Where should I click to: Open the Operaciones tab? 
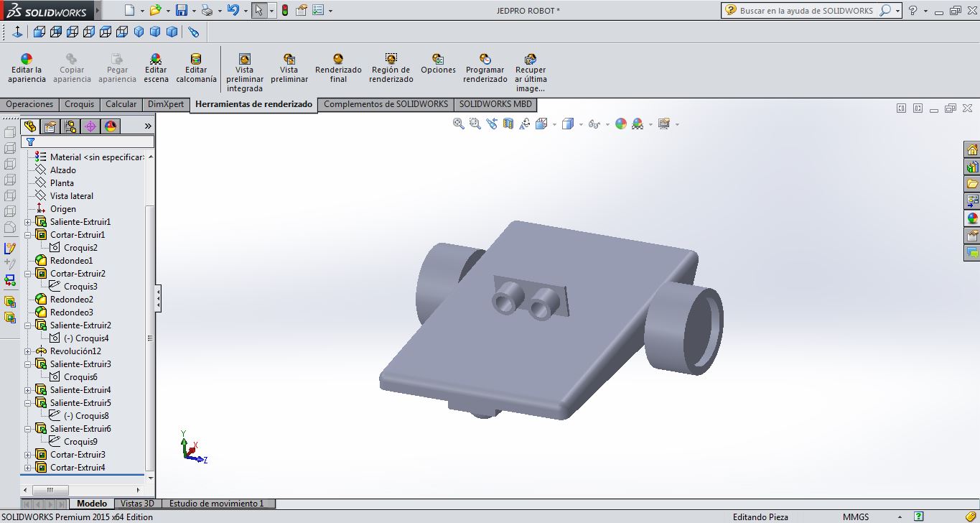(29, 104)
